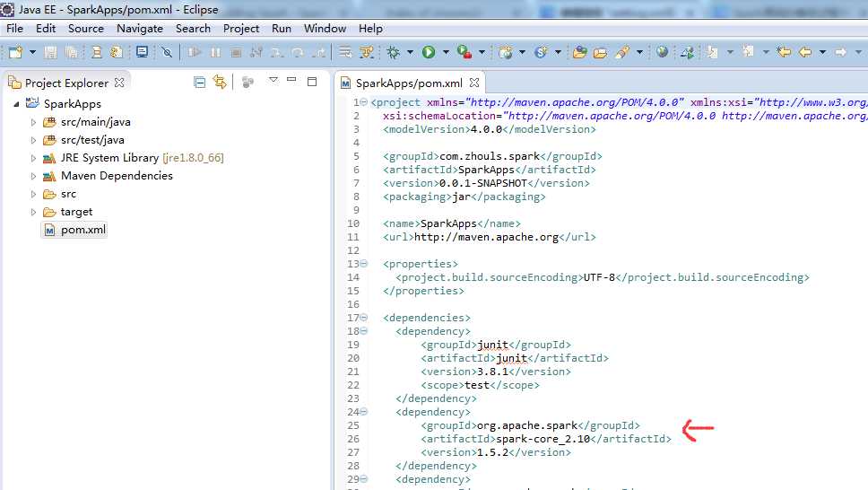Viewport: 868px width, 490px height.
Task: Click the Debug bug icon
Action: click(394, 52)
